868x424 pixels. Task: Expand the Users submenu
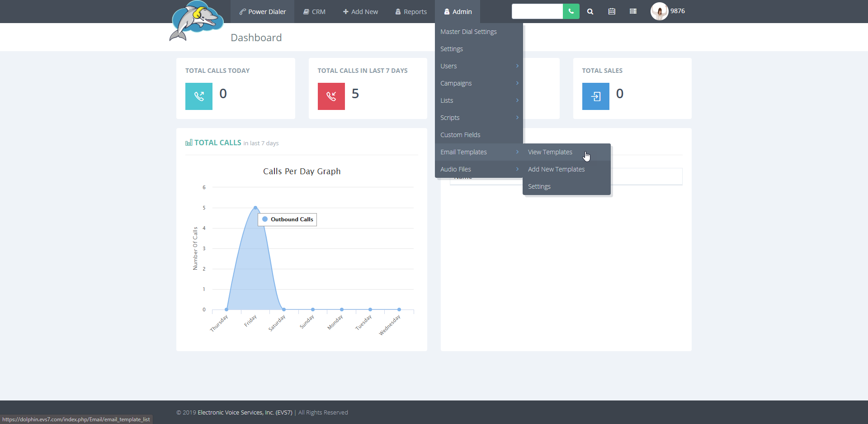[479, 66]
